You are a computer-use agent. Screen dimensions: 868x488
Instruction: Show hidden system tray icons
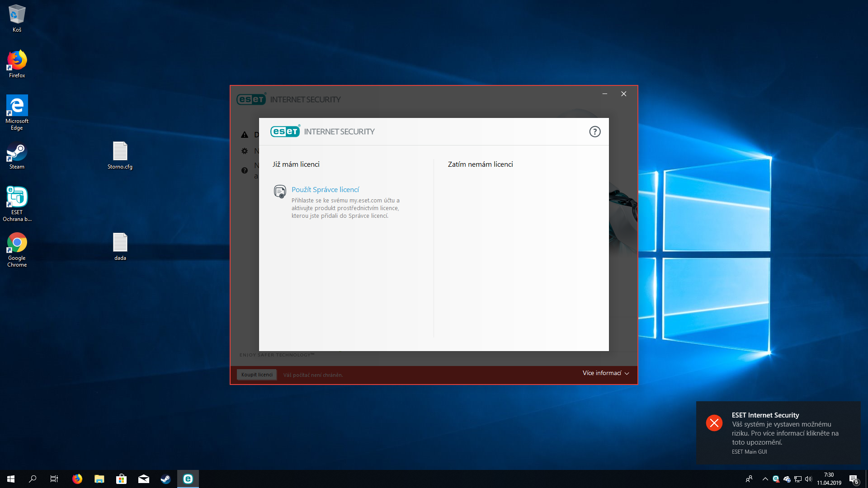[765, 479]
